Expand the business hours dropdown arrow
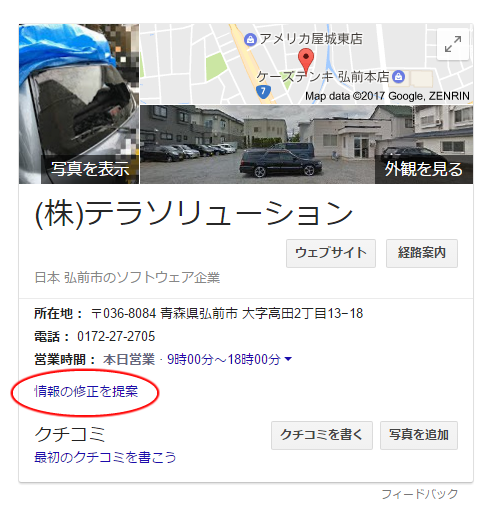The width and height of the screenshot is (494, 518). pyautogui.click(x=288, y=359)
